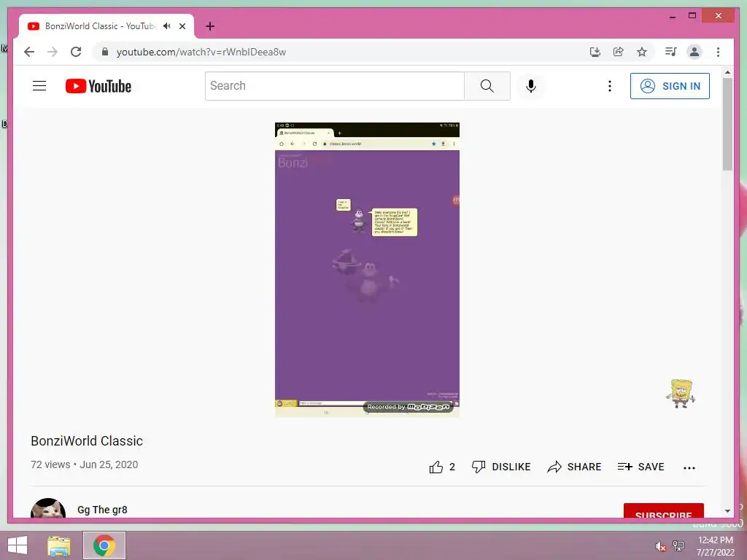The image size is (747, 560).
Task: Go back using browser back arrow
Action: [x=29, y=52]
